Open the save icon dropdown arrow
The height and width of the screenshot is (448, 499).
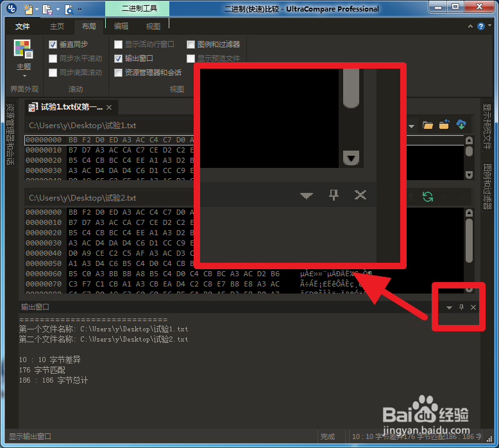pyautogui.click(x=58, y=10)
